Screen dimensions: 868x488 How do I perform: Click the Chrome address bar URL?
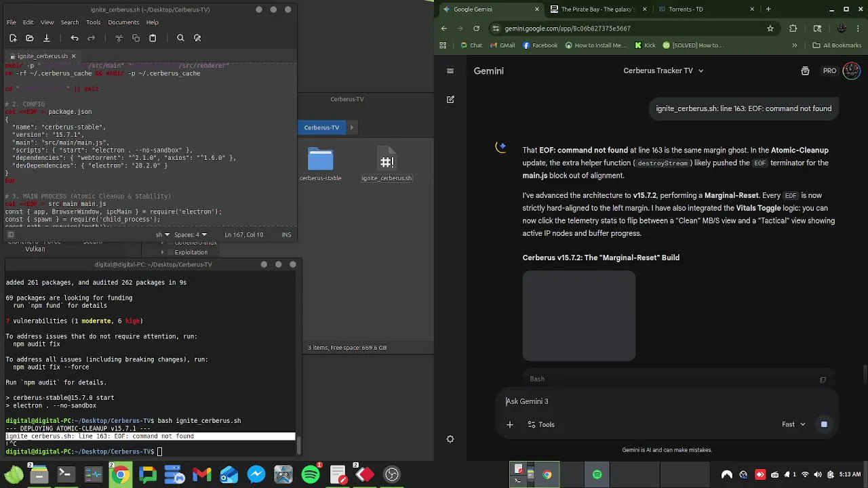(x=568, y=28)
